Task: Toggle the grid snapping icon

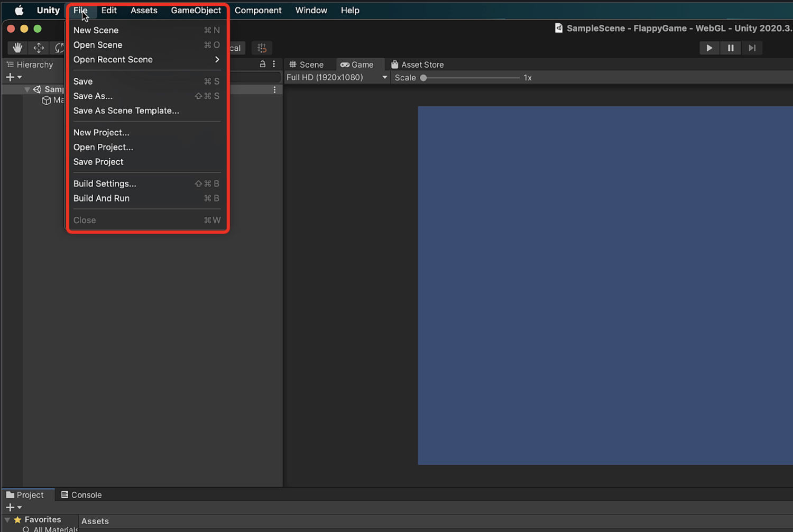Action: point(262,48)
